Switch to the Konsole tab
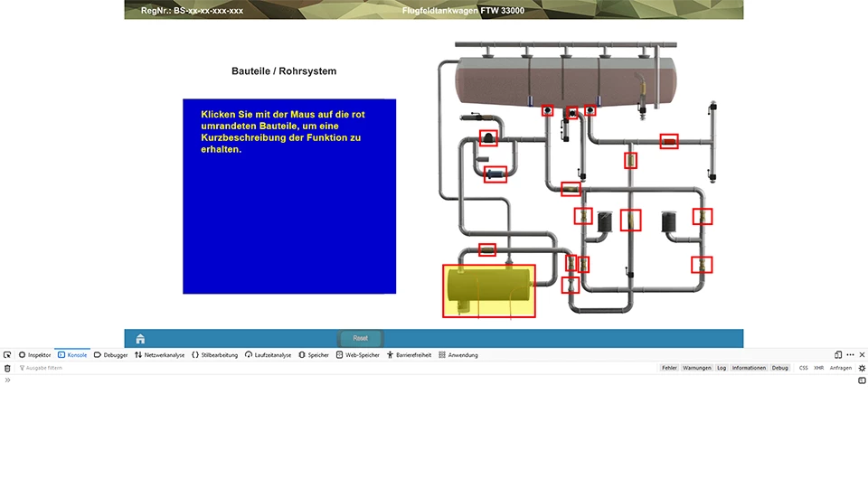868x488 pixels. (72, 355)
